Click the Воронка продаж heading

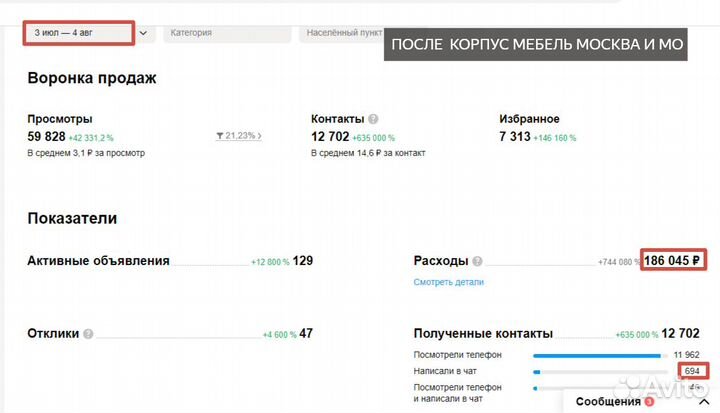(92, 78)
